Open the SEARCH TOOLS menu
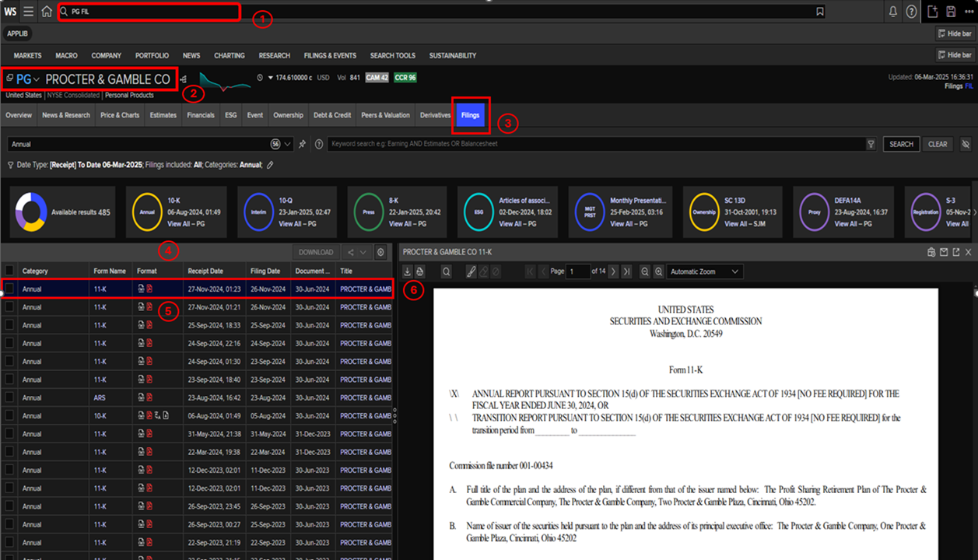Viewport: 978px width, 560px height. click(393, 56)
